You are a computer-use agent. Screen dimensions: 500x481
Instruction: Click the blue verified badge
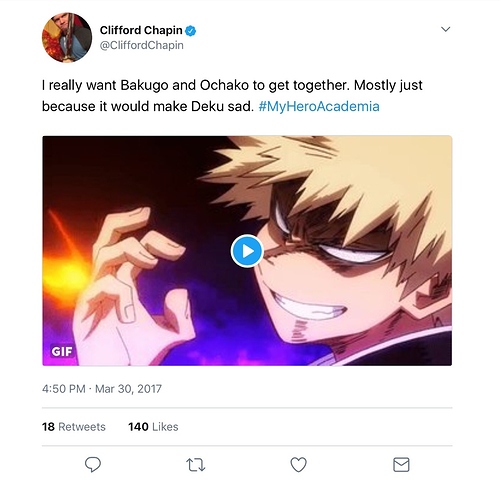(190, 31)
